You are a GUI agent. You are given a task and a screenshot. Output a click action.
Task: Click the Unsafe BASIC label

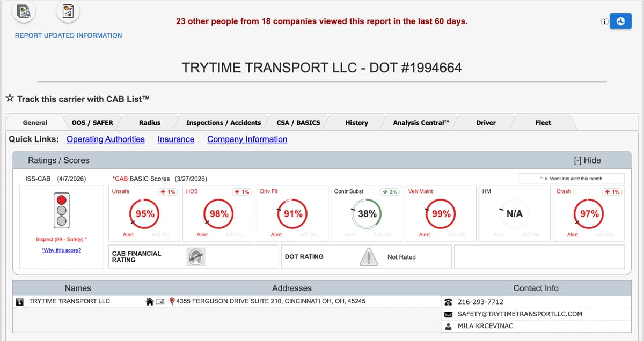tap(120, 191)
